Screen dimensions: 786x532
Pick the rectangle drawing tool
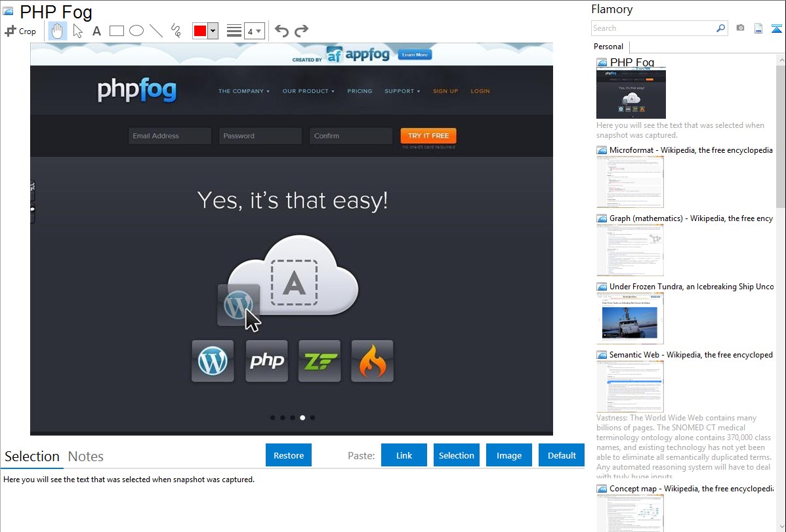tap(116, 31)
